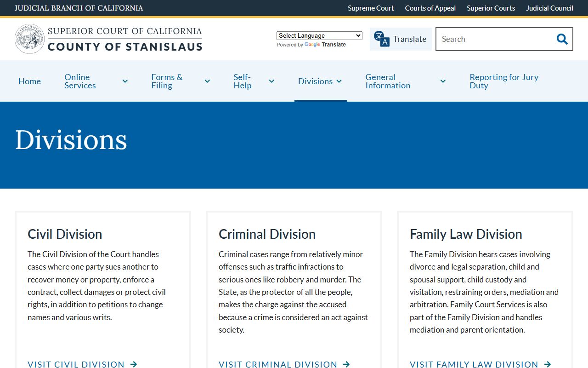The image size is (588, 368).
Task: Click the translate language icon
Action: (381, 39)
